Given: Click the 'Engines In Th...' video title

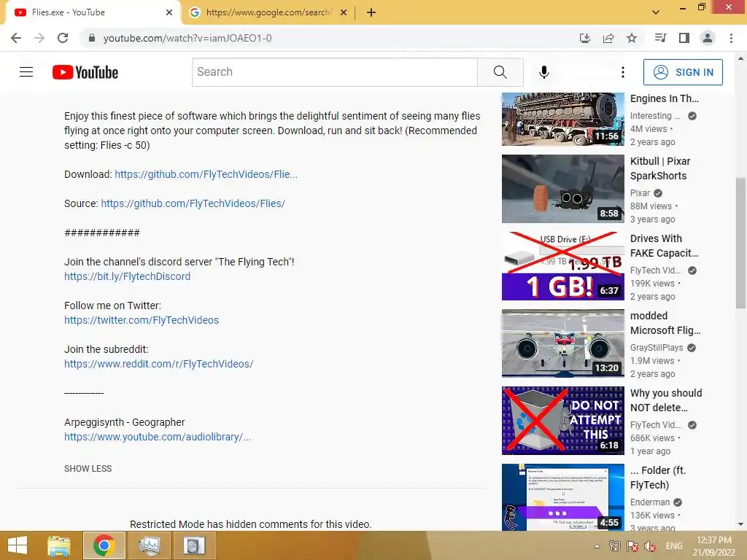Looking at the screenshot, I should point(664,98).
